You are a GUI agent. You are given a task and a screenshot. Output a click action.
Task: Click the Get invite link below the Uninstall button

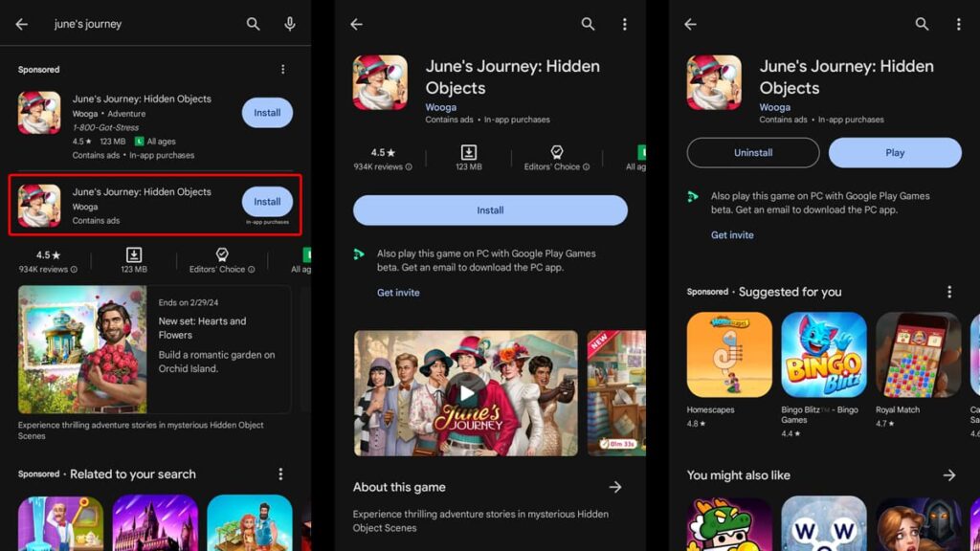732,235
